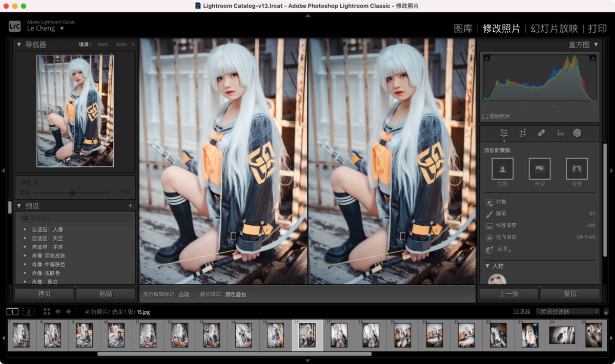Set navigator zoom to 100%
615x364 pixels.
tap(102, 45)
